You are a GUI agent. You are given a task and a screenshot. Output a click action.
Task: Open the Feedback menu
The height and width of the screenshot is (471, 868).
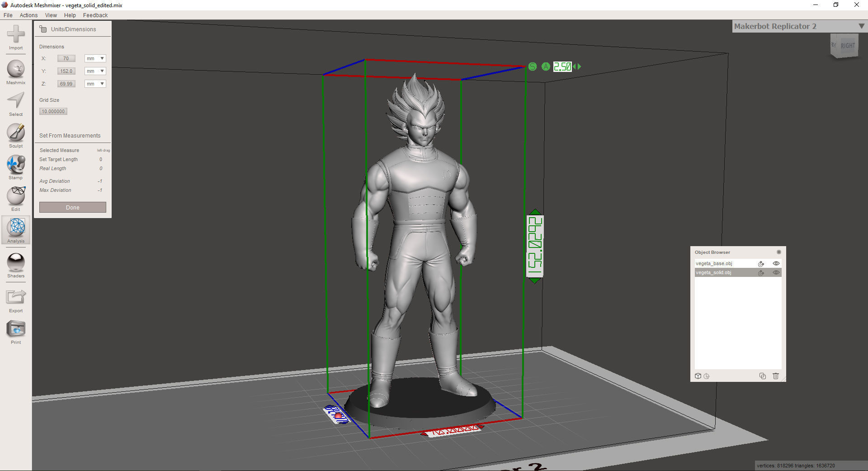tap(95, 15)
